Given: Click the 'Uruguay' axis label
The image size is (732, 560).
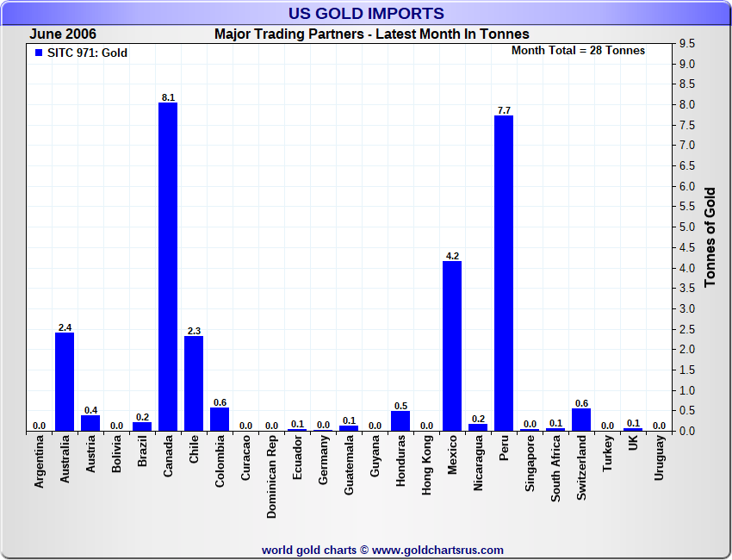Looking at the screenshot, I should pos(659,457).
